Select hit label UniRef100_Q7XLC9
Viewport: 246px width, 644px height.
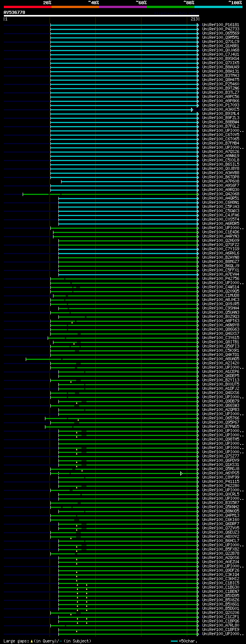pyautogui.click(x=221, y=42)
